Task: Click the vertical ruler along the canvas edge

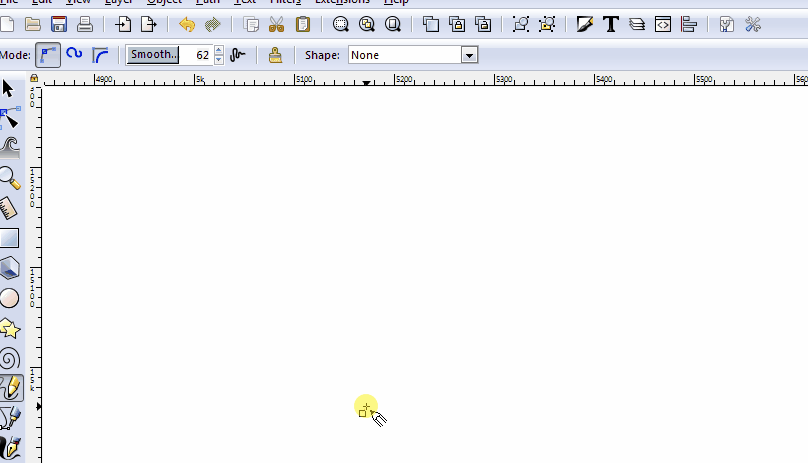Action: pyautogui.click(x=35, y=274)
